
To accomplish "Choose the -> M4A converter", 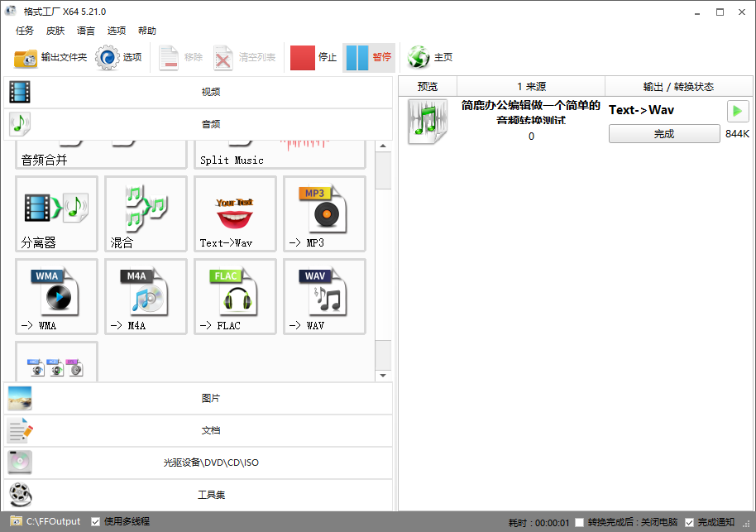I will (x=146, y=297).
